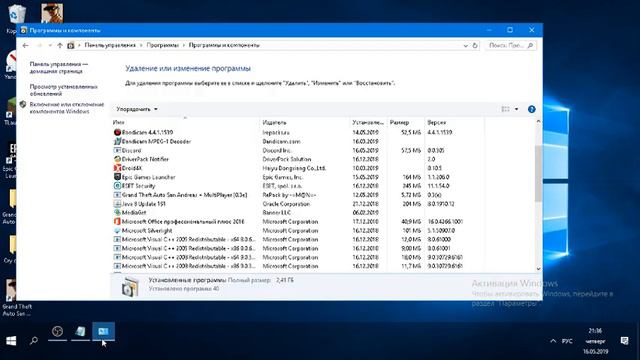Open 'Просмотр установленных обновлений' link
Screen dimensions: 640x360
pyautogui.click(x=64, y=90)
